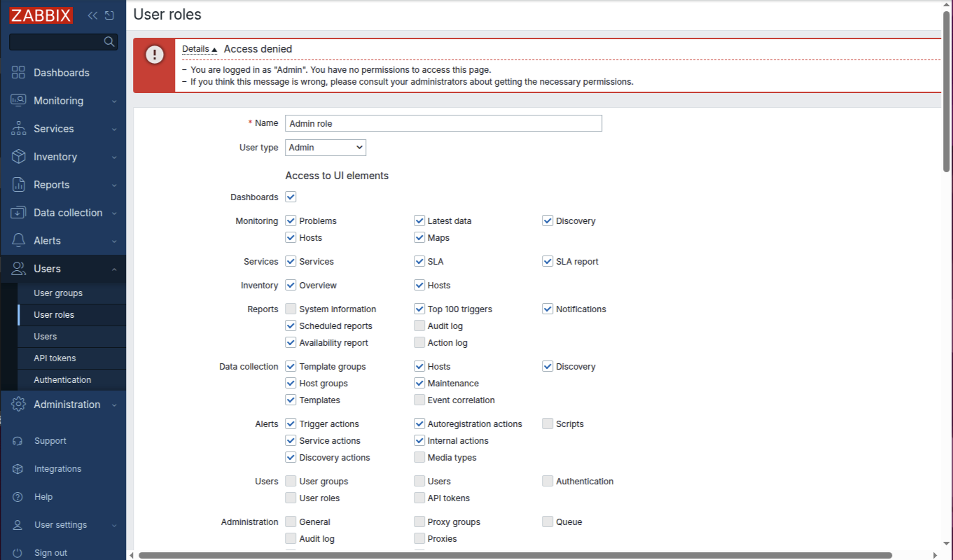Click the Help question mark icon
The height and width of the screenshot is (560, 953).
(18, 497)
